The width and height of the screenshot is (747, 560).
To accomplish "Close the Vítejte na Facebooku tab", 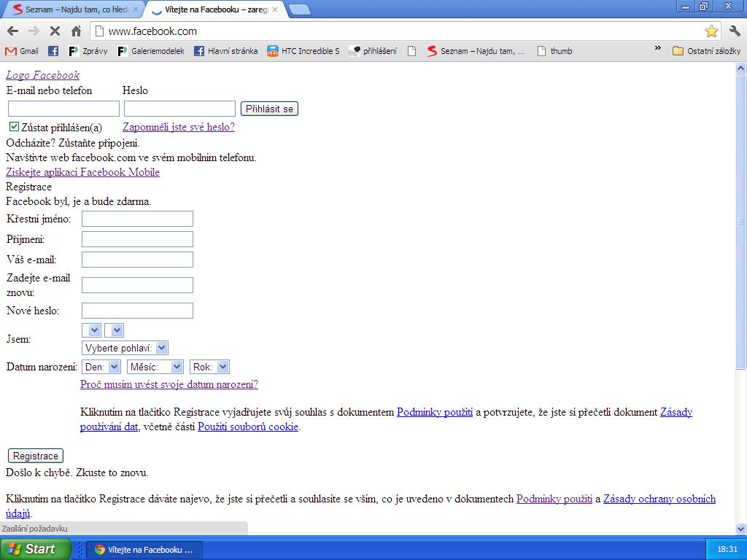I will point(275,9).
